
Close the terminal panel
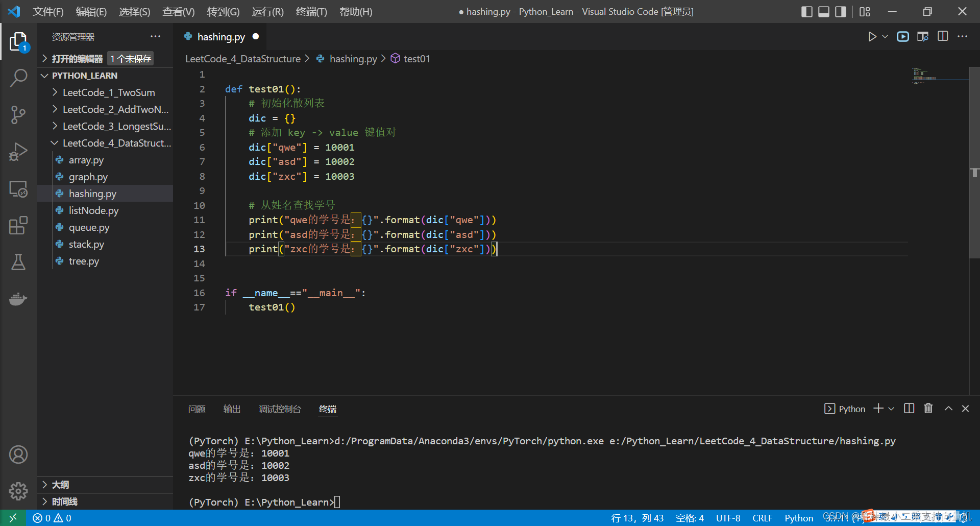(x=965, y=409)
